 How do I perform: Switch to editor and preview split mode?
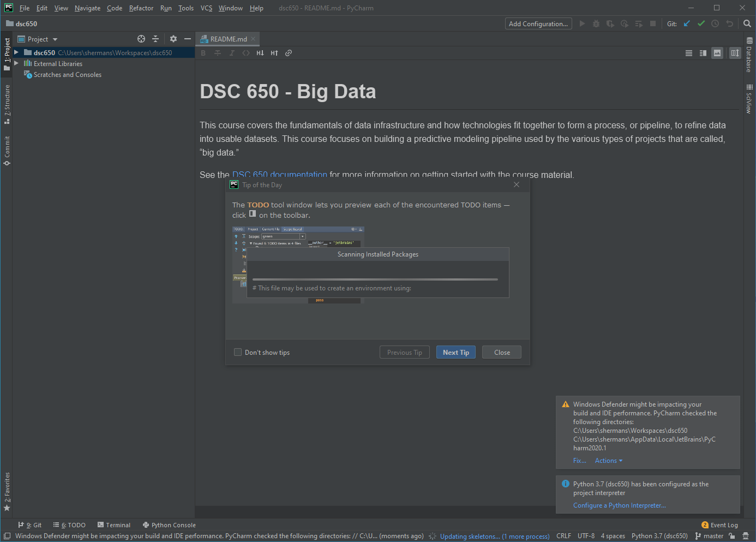coord(703,53)
